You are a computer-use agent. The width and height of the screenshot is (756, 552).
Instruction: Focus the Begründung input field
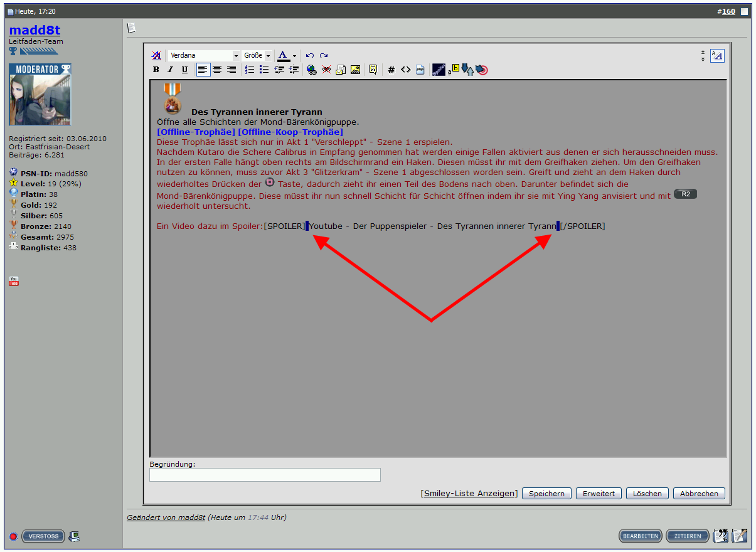[x=265, y=475]
